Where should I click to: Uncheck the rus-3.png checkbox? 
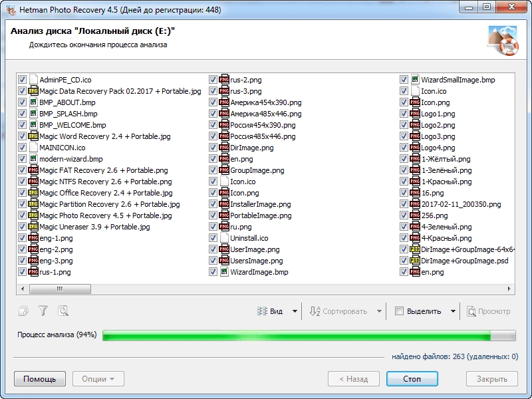tap(213, 91)
